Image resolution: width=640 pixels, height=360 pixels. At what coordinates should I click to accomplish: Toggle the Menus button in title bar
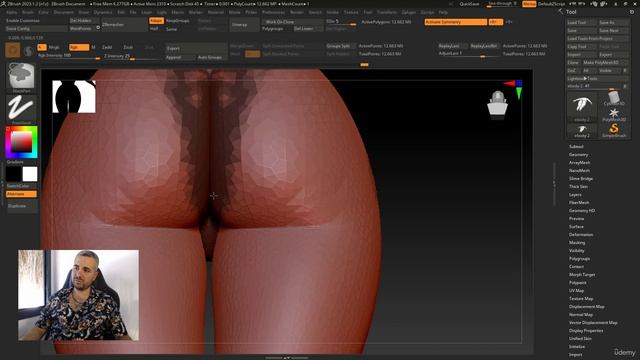529,4
